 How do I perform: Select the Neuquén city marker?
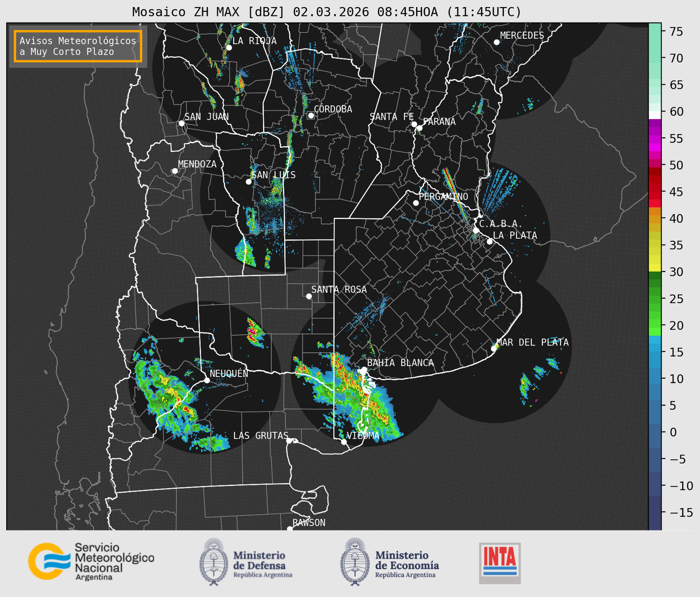[x=207, y=380]
